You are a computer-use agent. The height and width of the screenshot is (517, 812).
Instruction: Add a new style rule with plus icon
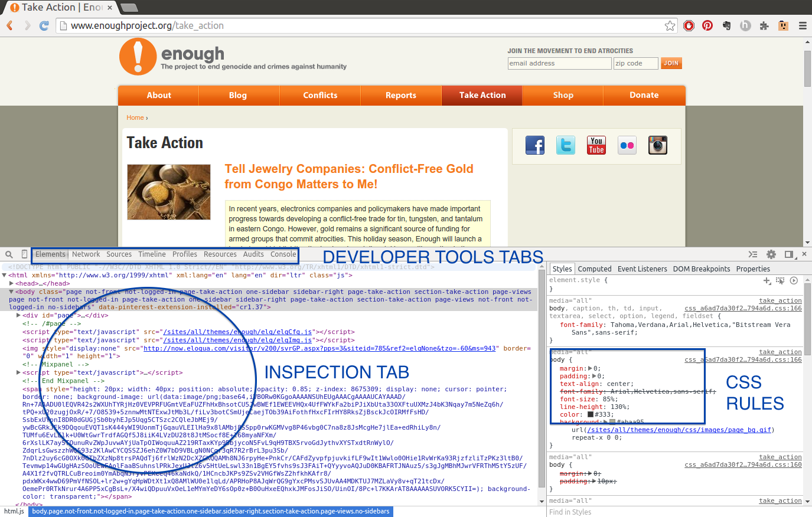pos(767,281)
